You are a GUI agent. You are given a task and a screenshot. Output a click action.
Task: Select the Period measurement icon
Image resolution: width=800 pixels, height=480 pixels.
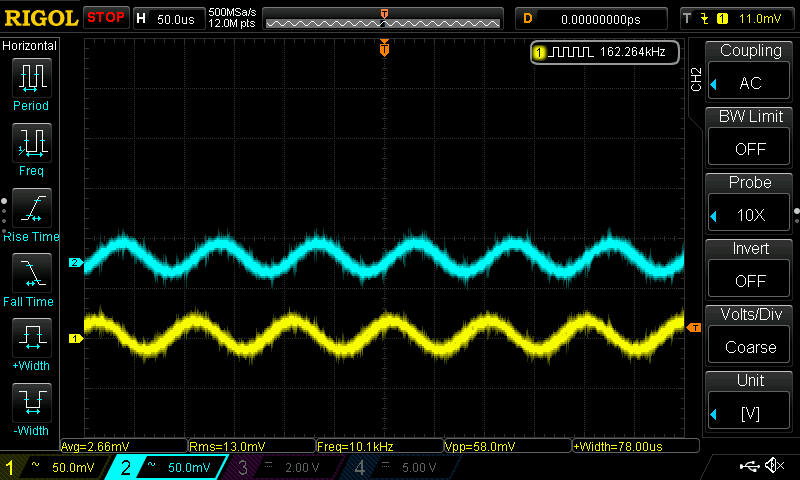pos(31,80)
